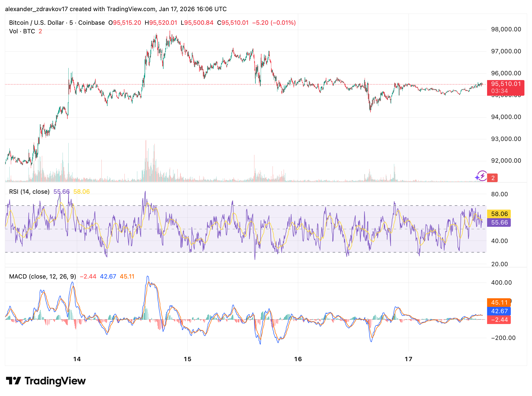Screen dimensions: 532x396
Task: Click the red MACD histogram tag −2.44
Action: (499, 320)
